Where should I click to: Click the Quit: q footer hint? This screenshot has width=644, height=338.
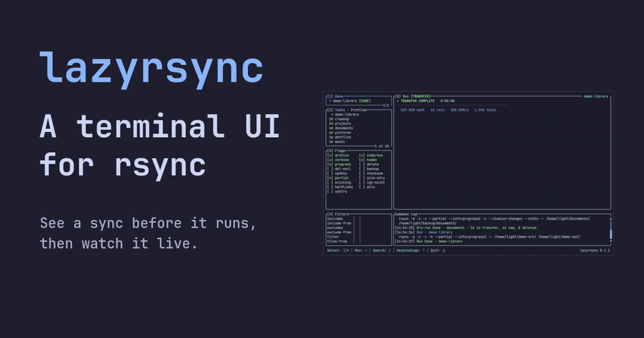coord(437,250)
